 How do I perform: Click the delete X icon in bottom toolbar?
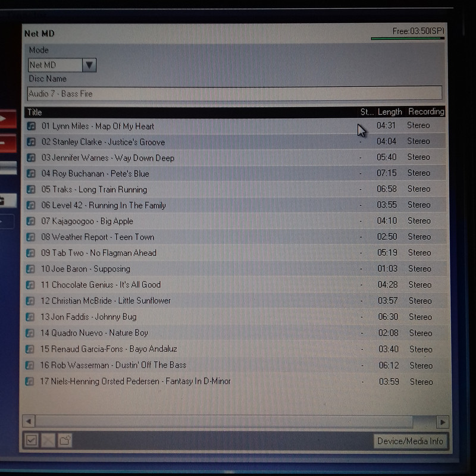point(48,440)
